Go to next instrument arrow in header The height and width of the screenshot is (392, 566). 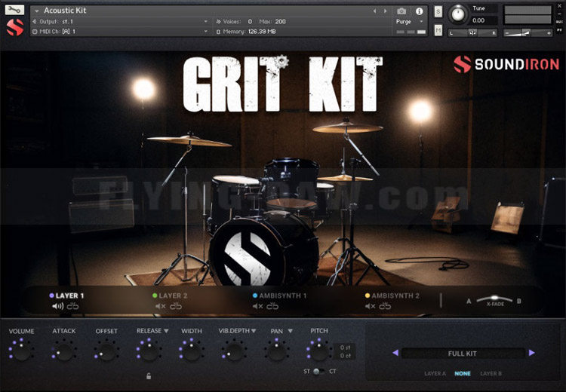tap(385, 11)
